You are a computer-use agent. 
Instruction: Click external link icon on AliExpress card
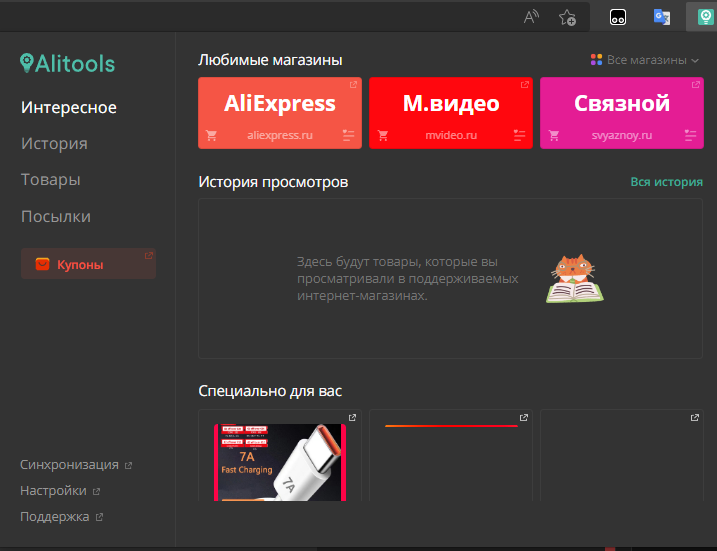point(353,85)
